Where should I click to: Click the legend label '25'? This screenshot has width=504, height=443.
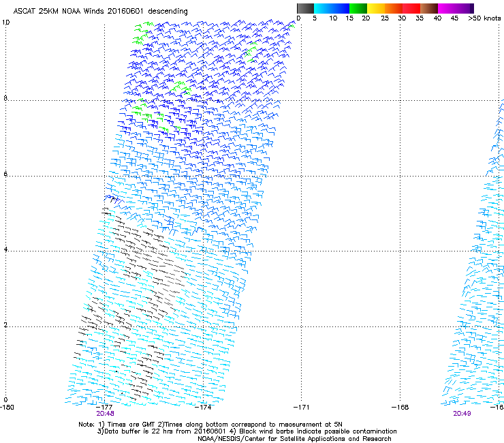385,18
